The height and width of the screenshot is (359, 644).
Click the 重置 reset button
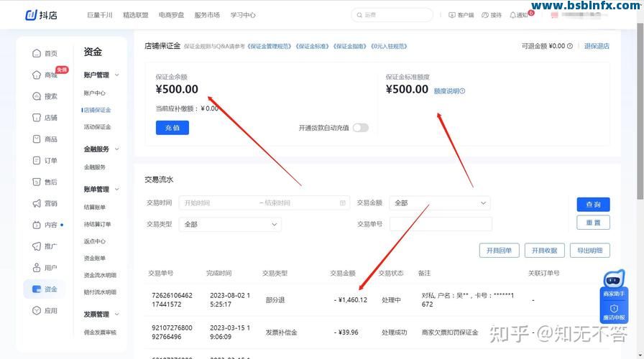[593, 223]
